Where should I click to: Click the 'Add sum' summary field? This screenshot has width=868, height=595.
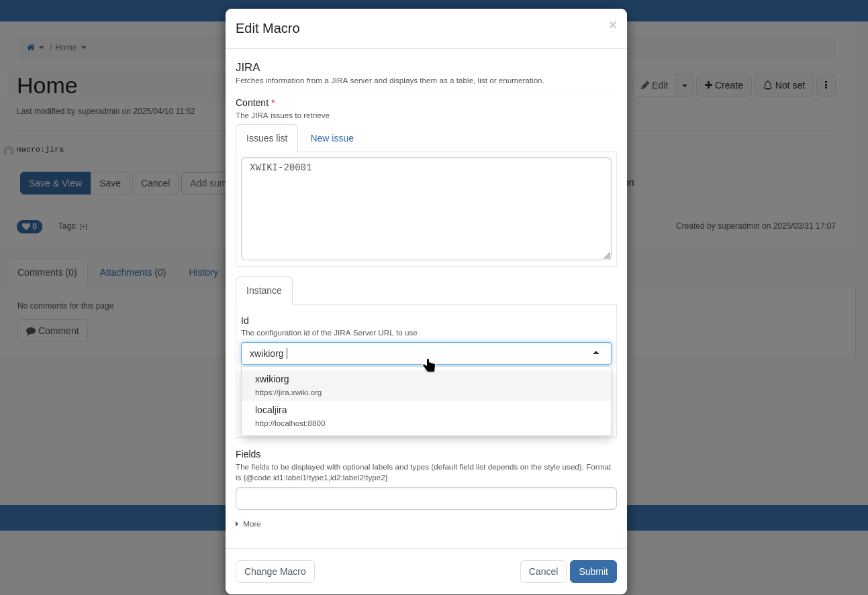(204, 183)
